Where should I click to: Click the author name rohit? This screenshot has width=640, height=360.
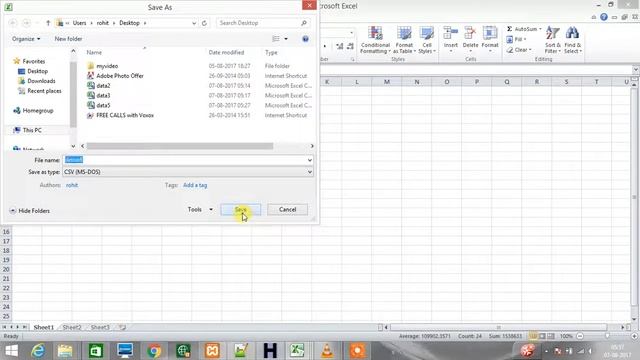tap(72, 185)
